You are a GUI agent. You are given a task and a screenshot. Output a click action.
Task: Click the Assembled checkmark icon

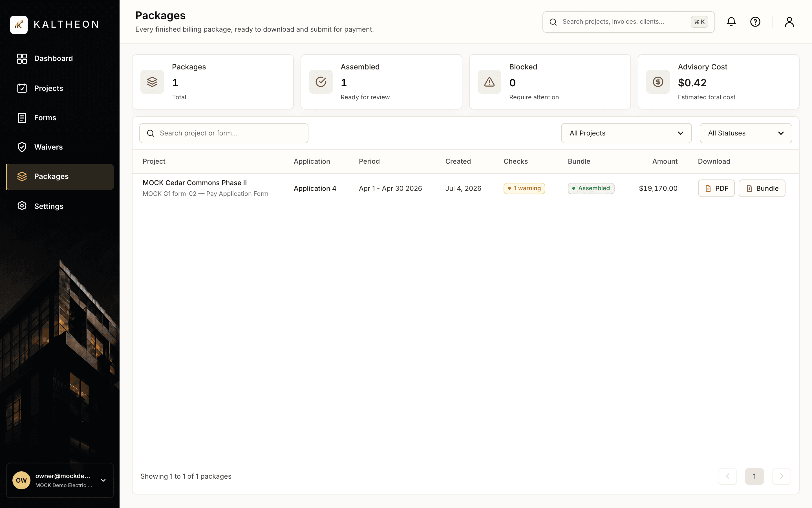(321, 82)
